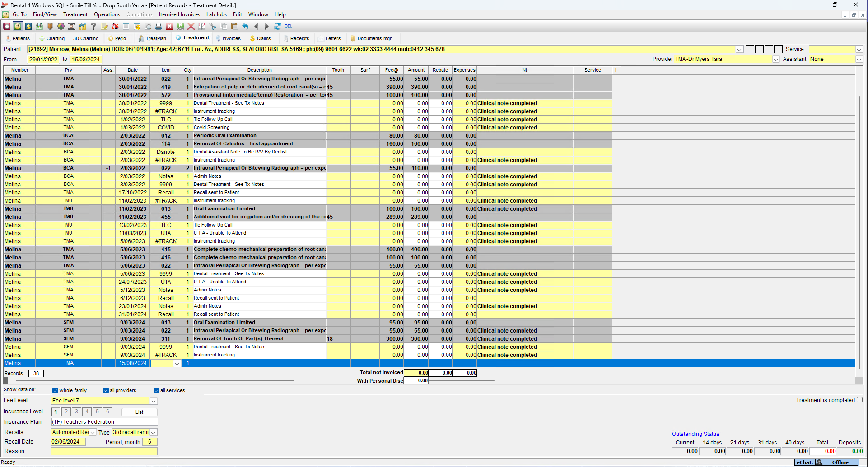Image resolution: width=868 pixels, height=467 pixels.
Task: Tick the Treatment is completed checkbox
Action: click(x=859, y=400)
